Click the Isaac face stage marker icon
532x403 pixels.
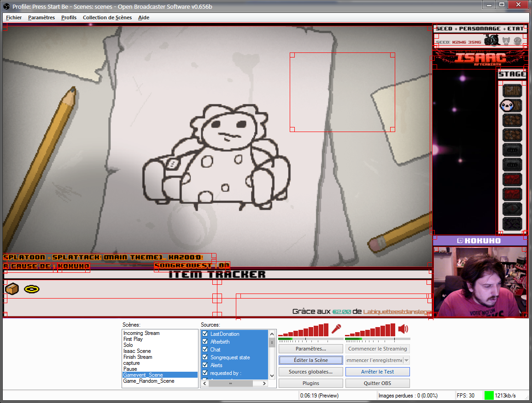point(507,105)
